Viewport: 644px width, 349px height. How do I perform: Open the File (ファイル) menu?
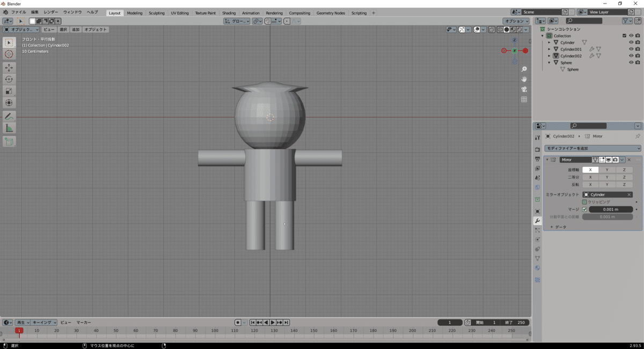click(x=19, y=12)
